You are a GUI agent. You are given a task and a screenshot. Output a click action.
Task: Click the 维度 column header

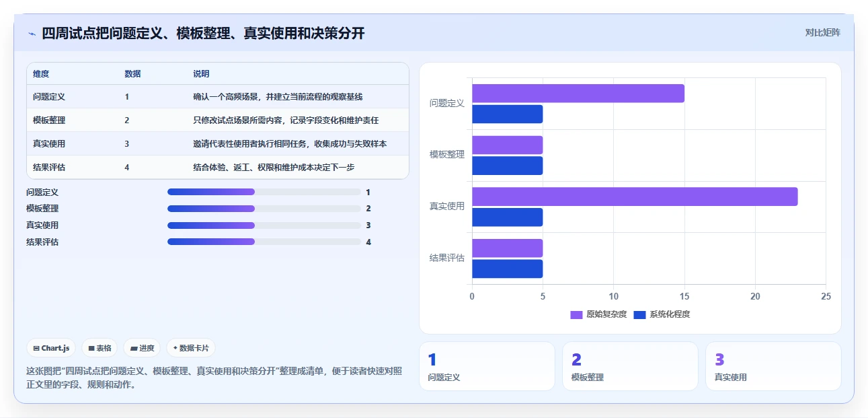pos(41,74)
